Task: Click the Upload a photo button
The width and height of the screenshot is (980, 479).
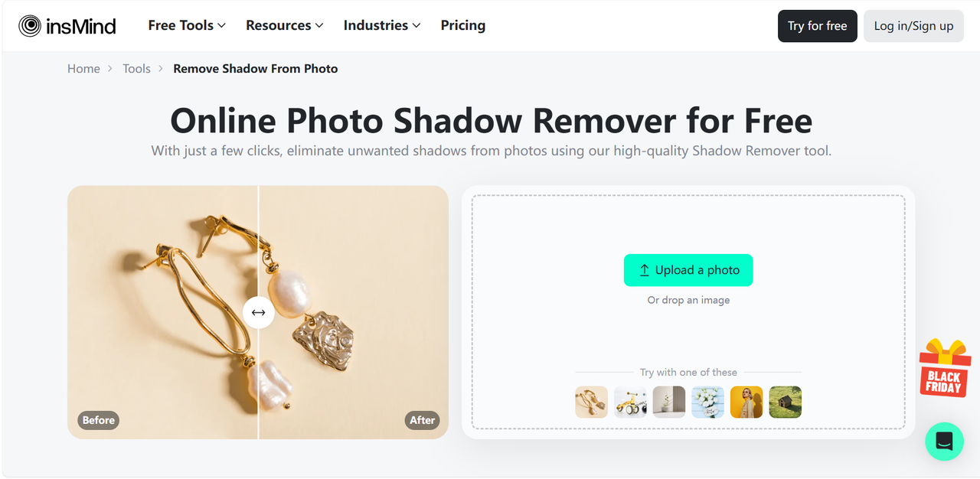Action: coord(688,270)
